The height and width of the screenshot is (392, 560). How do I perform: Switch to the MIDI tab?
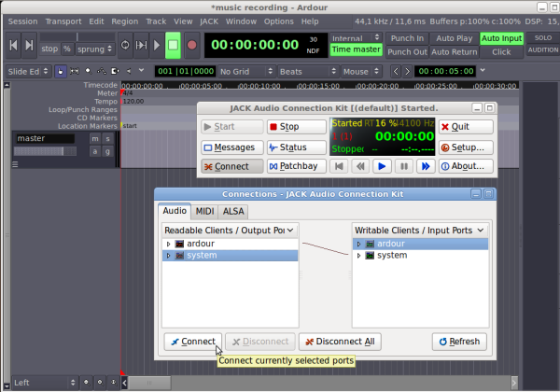tap(204, 211)
